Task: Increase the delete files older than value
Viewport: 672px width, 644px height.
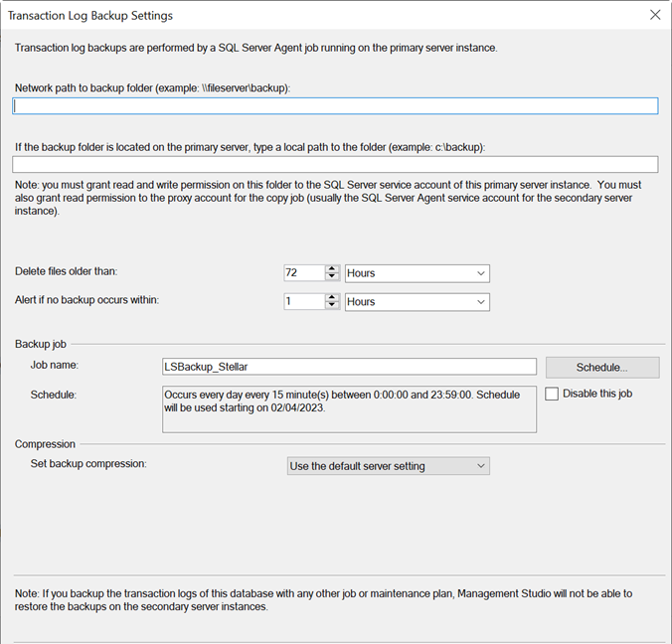Action: [x=332, y=269]
